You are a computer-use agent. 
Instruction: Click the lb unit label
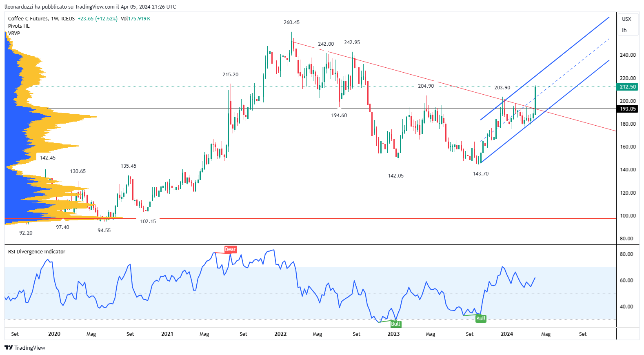click(x=624, y=31)
